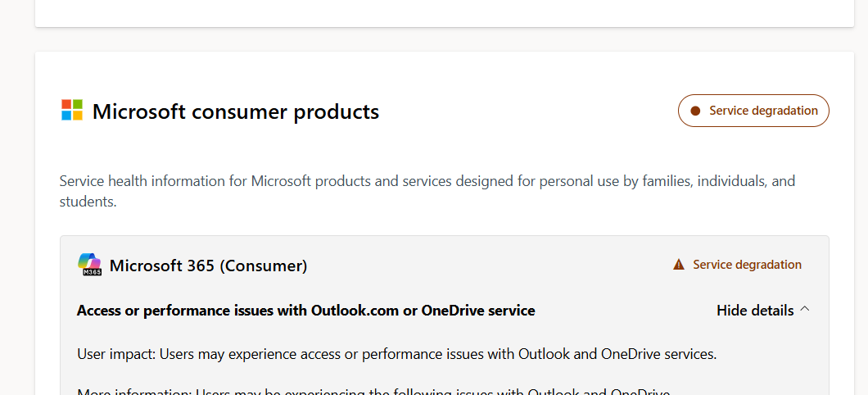This screenshot has width=868, height=395.
Task: Click the partially visible More information line
Action: tap(373, 390)
